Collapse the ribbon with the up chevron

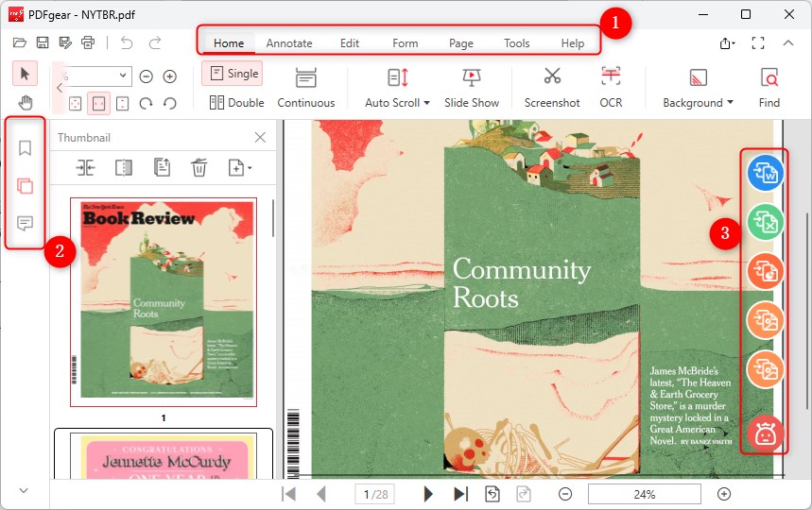click(788, 42)
